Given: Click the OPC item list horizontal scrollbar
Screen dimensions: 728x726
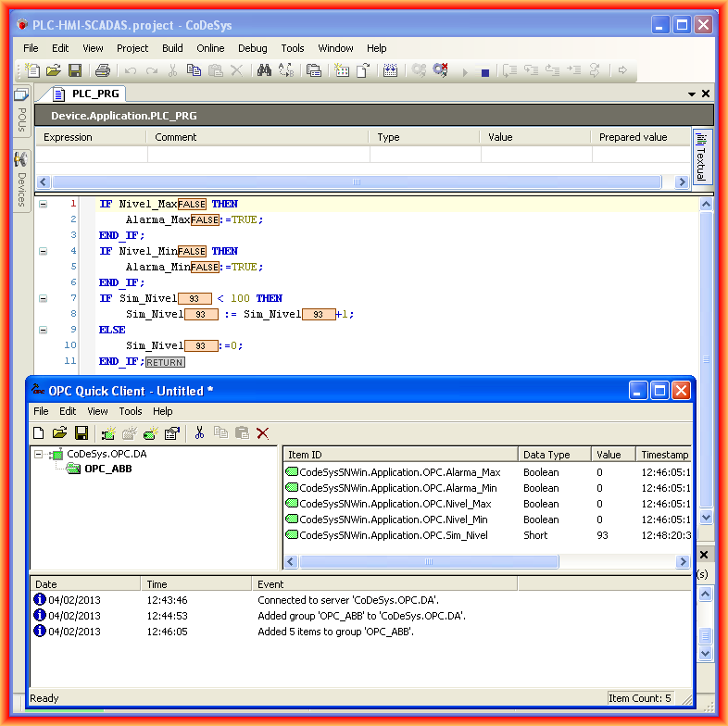Looking at the screenshot, I should (x=428, y=561).
